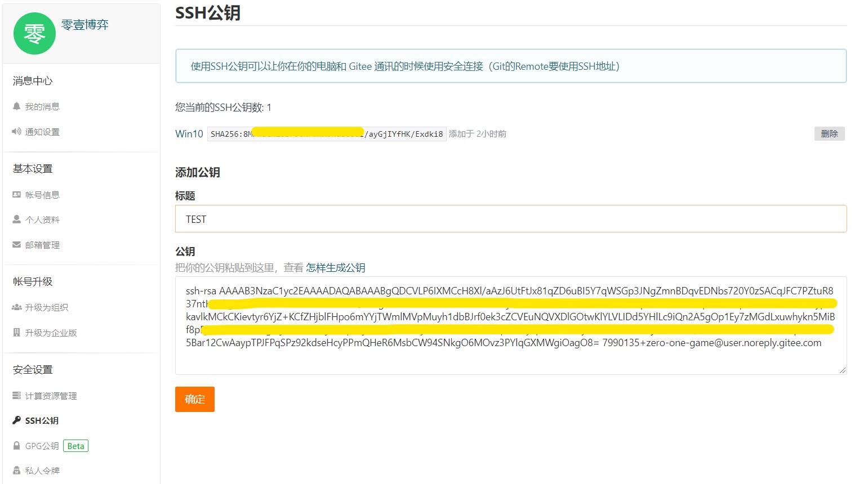Open the Win10 SSH key entry

(189, 134)
